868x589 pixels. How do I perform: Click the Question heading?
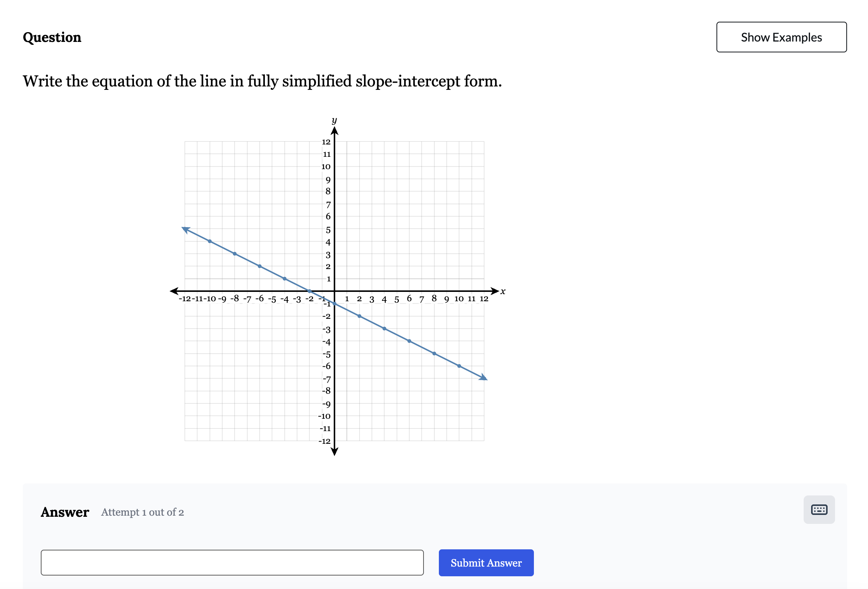(x=52, y=37)
